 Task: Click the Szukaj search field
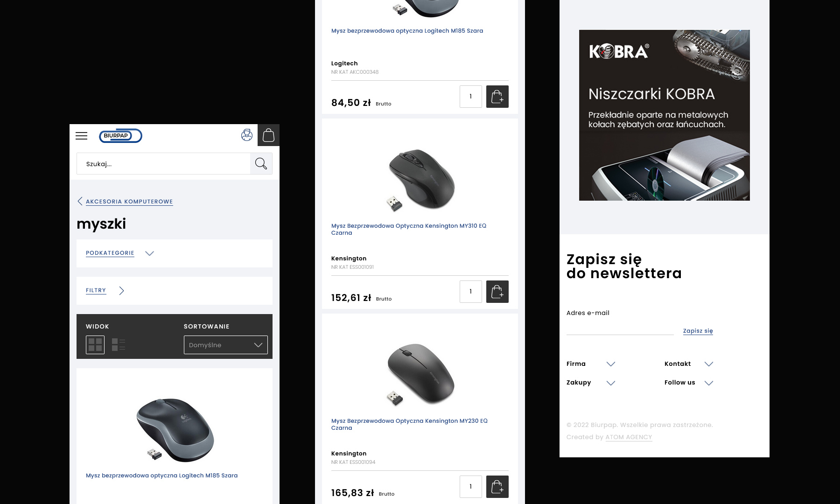point(163,164)
